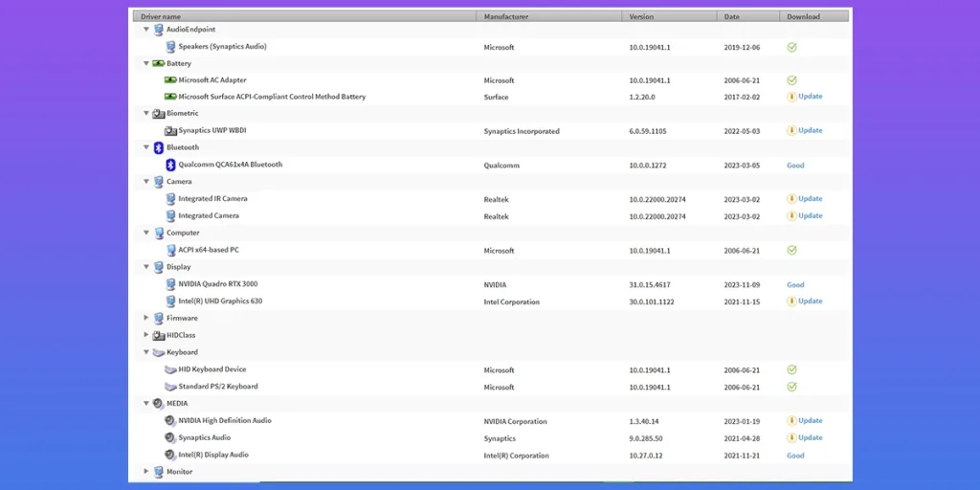
Task: Click green checkmark for Standard PS/2 Keyboard
Action: (791, 387)
